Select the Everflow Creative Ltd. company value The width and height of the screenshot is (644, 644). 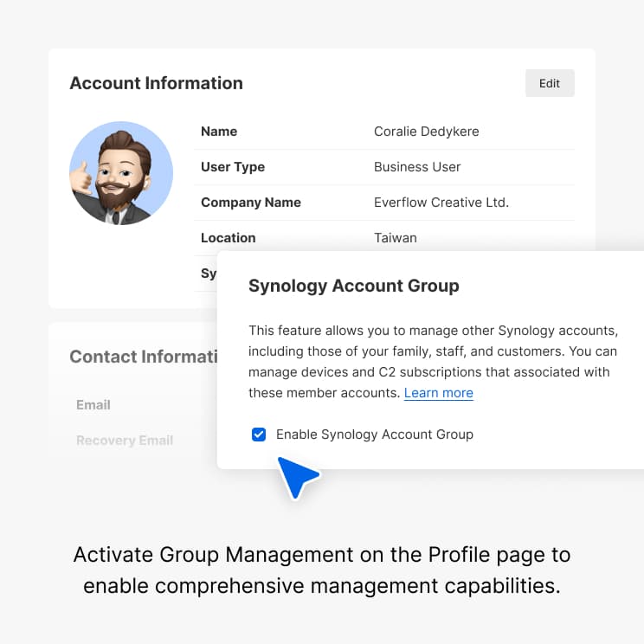[441, 203]
